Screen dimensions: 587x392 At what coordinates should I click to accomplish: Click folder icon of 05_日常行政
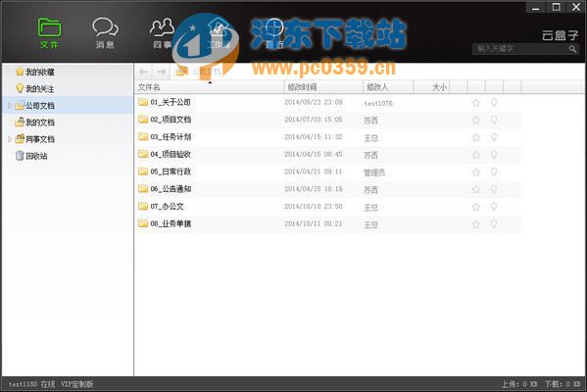tap(143, 171)
